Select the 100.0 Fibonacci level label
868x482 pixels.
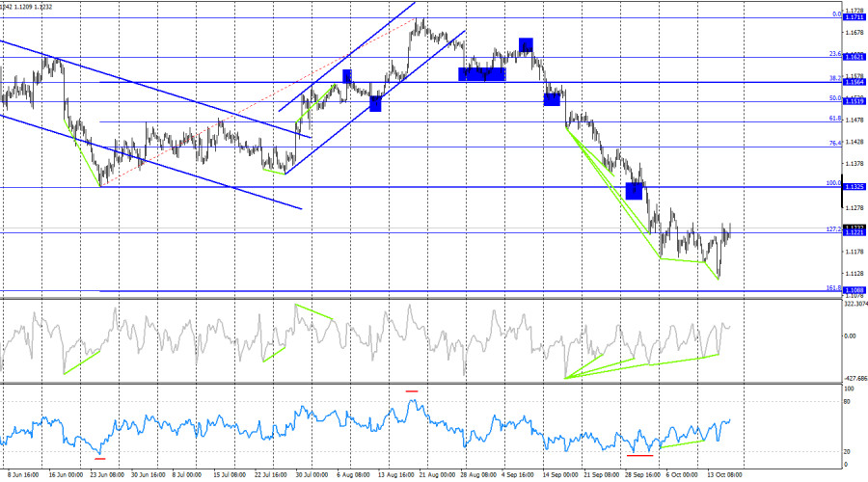tap(833, 183)
